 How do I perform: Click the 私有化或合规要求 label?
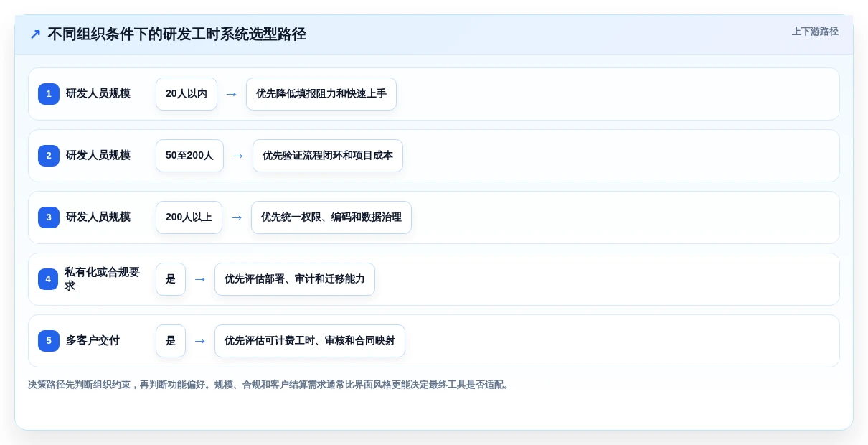pyautogui.click(x=102, y=279)
